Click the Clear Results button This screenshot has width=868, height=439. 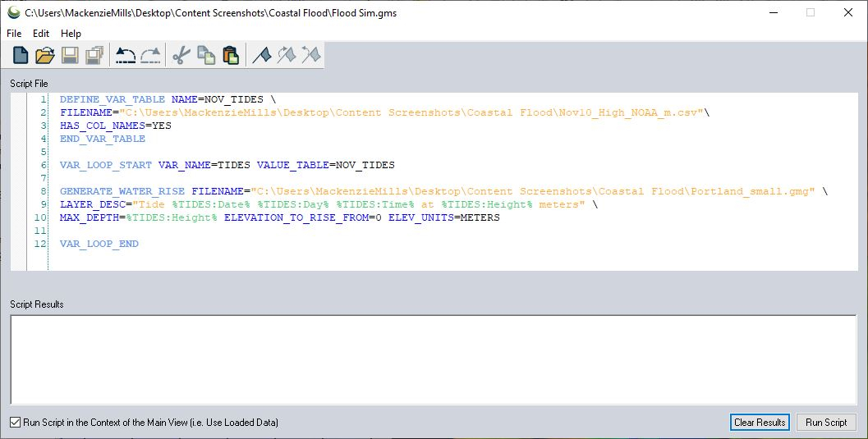coord(760,423)
